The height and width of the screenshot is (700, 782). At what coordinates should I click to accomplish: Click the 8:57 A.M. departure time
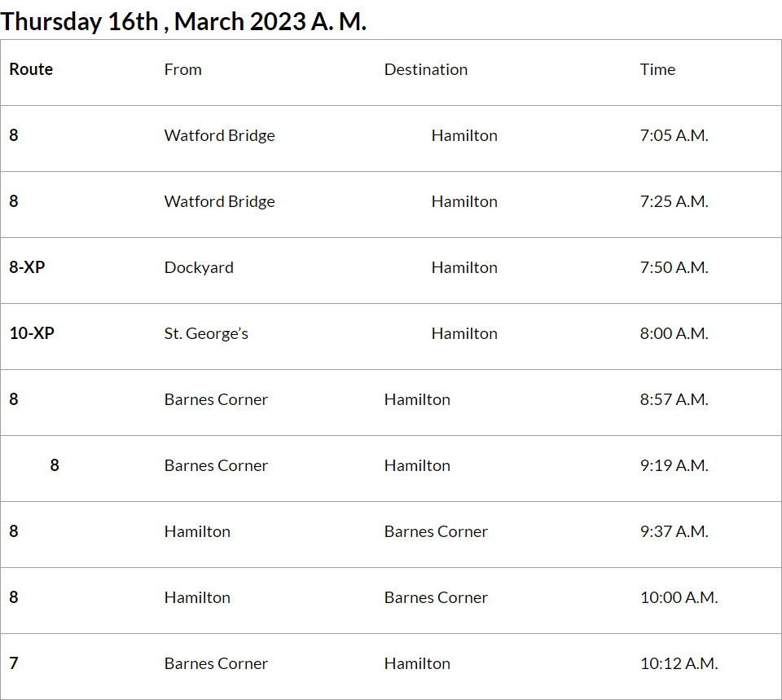pyautogui.click(x=674, y=400)
